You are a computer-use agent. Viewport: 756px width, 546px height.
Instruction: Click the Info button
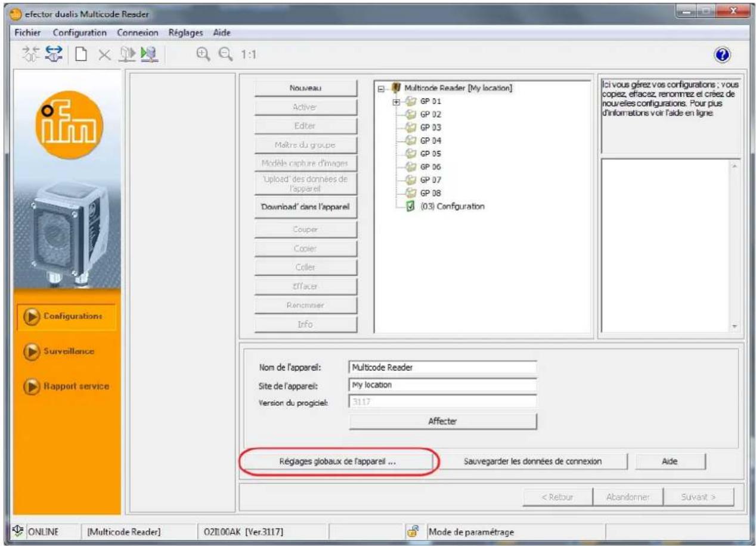click(305, 325)
